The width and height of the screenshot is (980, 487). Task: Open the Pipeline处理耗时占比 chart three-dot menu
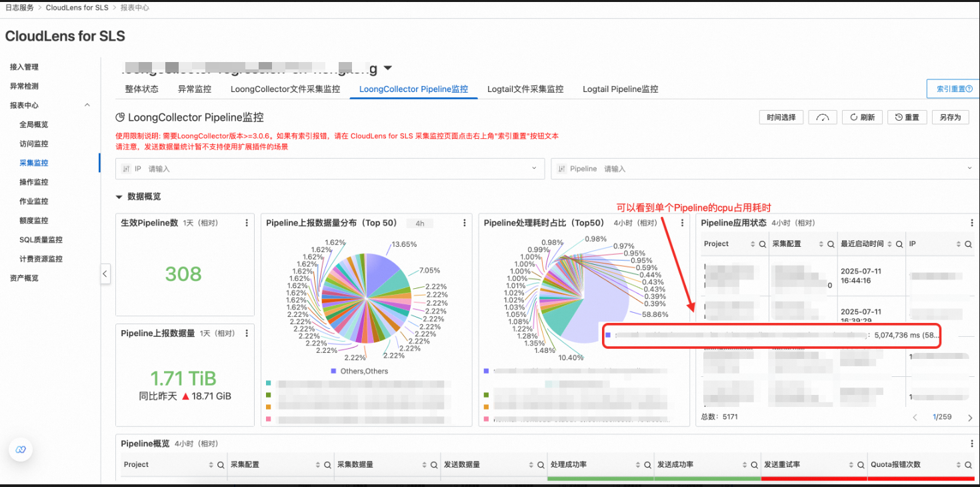point(682,223)
